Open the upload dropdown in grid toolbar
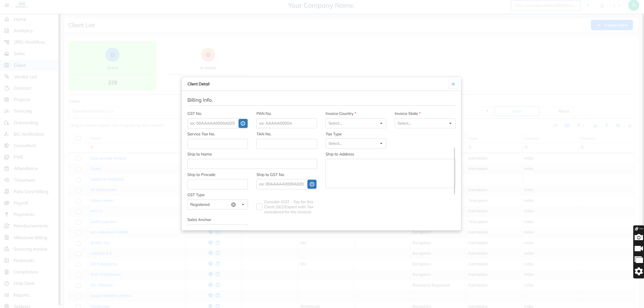Viewport: 644px width, 308px height. click(x=581, y=125)
